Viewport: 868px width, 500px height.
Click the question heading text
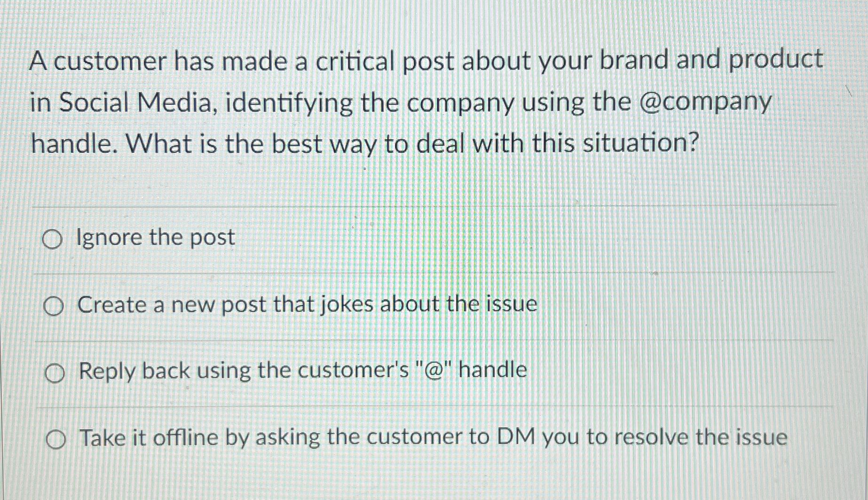point(423,101)
